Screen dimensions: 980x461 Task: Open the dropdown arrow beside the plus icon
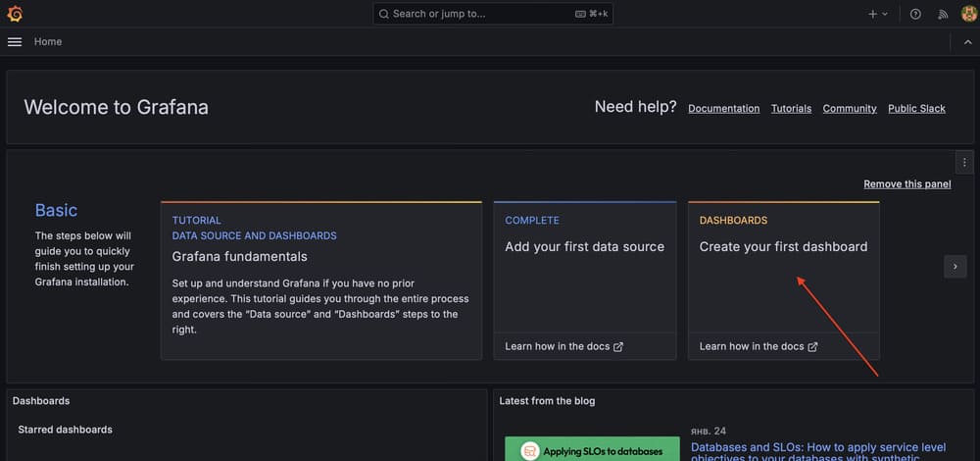tap(885, 14)
